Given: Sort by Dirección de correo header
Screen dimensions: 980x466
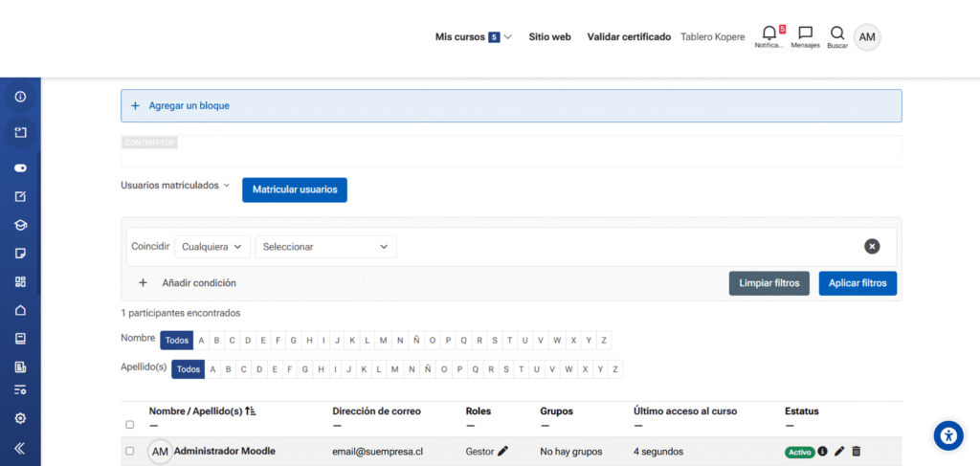Looking at the screenshot, I should tap(376, 411).
